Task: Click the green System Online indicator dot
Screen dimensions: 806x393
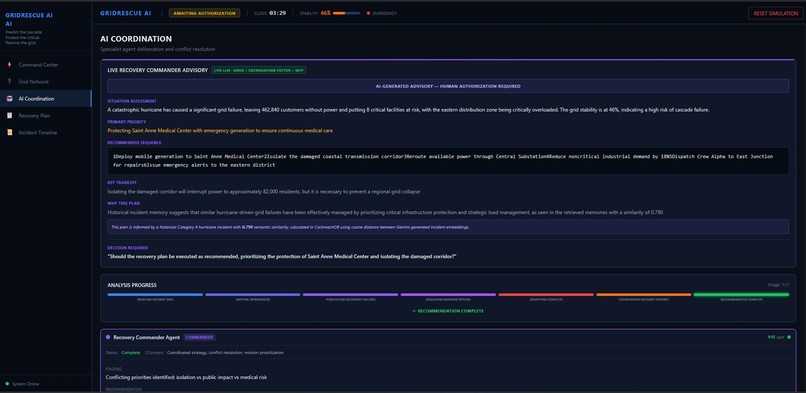Action: 7,384
